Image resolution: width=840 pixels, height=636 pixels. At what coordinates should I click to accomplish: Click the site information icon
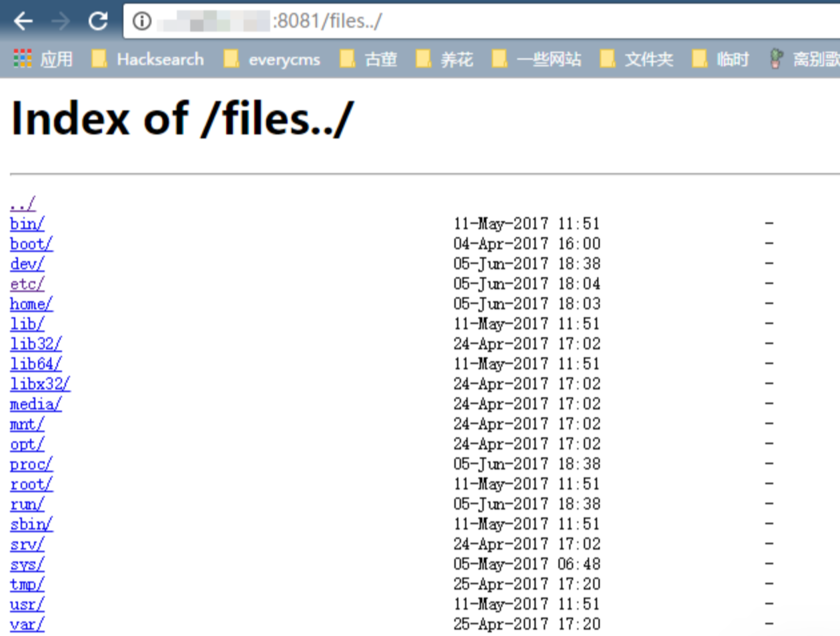141,21
